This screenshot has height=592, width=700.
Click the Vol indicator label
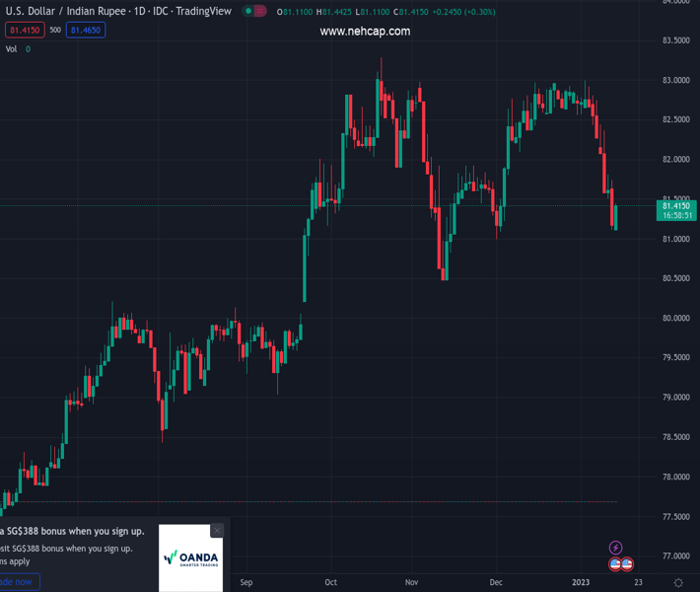point(12,48)
